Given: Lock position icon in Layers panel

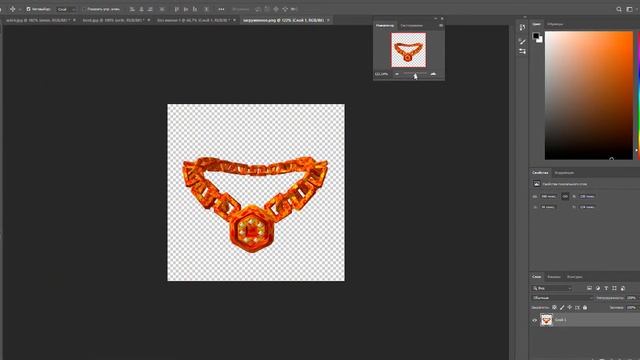Looking at the screenshot, I should coord(569,307).
